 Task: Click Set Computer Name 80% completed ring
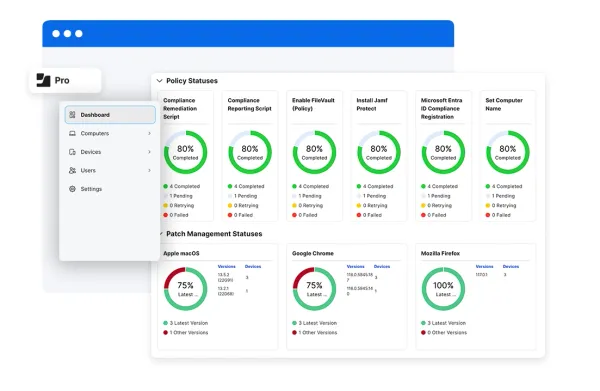[508, 152]
